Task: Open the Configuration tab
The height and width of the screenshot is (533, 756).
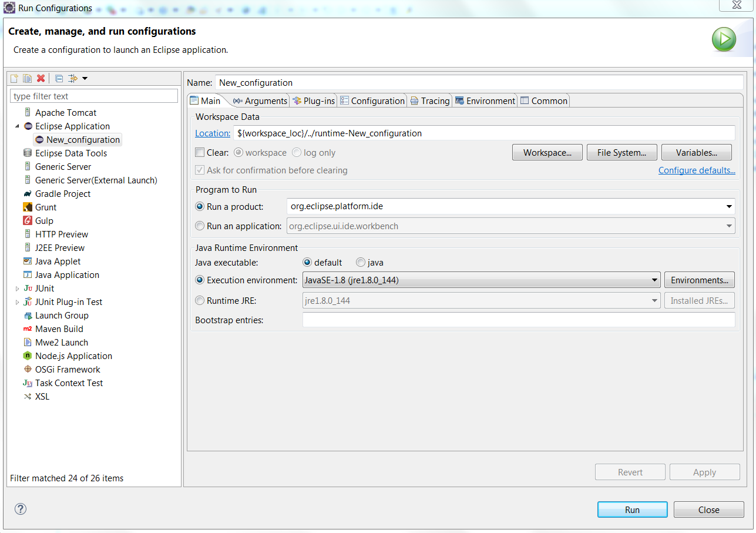Action: click(x=372, y=100)
